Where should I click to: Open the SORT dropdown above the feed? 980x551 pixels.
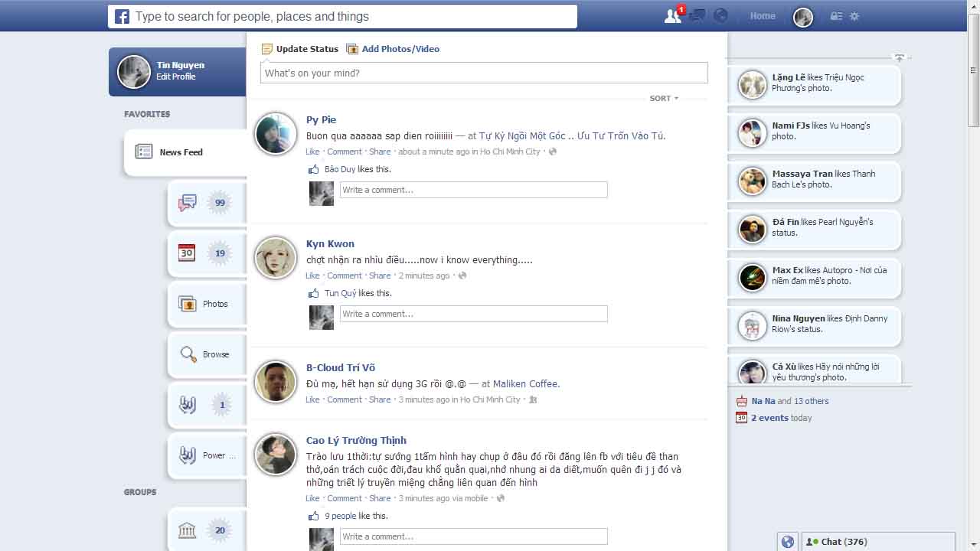point(661,98)
